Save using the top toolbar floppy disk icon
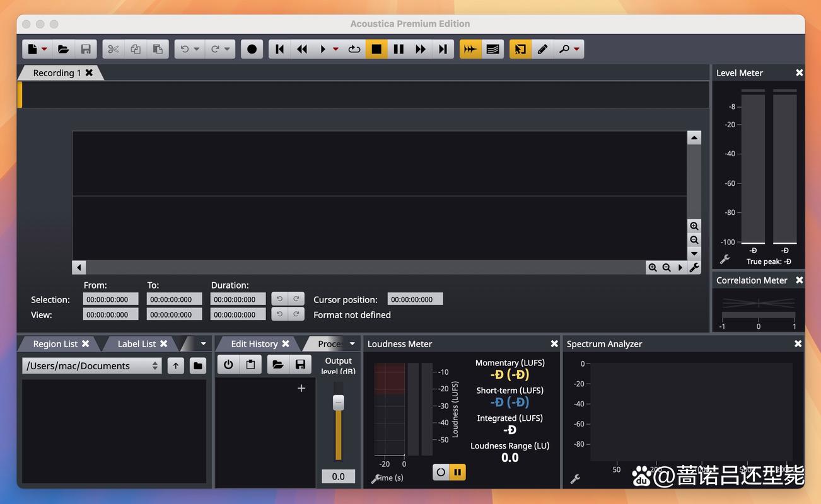 86,49
